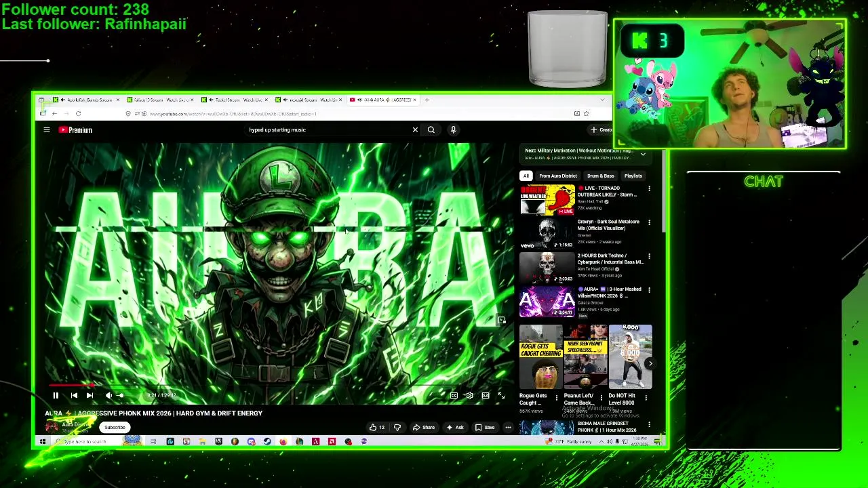Open Windows Start menu
This screenshot has height=488, width=868.
click(42, 442)
